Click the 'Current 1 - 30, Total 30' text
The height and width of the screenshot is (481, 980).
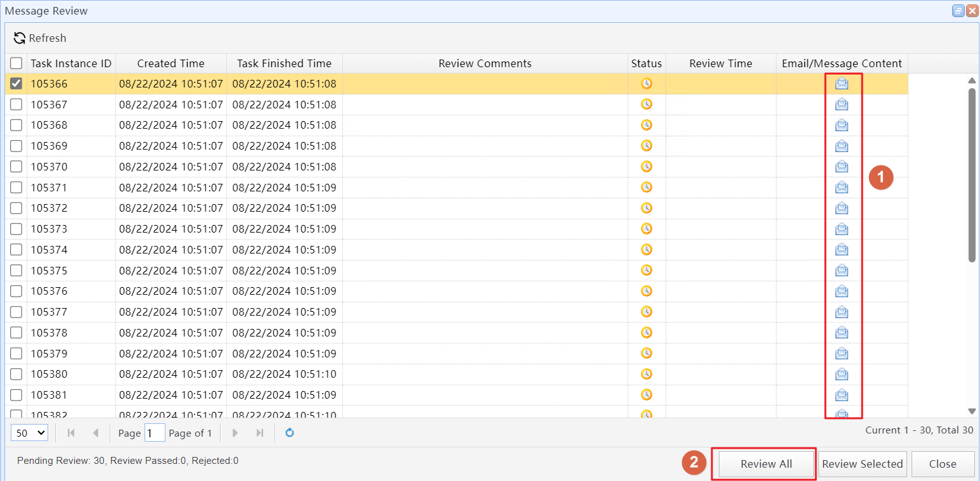tap(919, 430)
